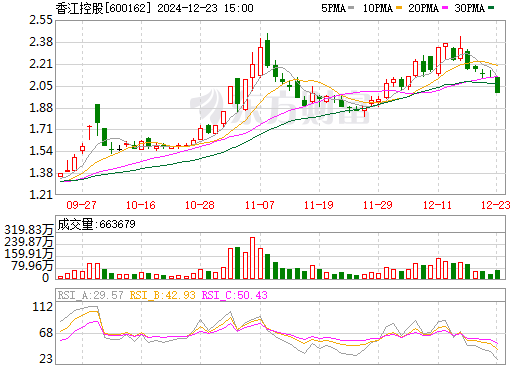Click the 成交量 volume label

tap(75, 224)
